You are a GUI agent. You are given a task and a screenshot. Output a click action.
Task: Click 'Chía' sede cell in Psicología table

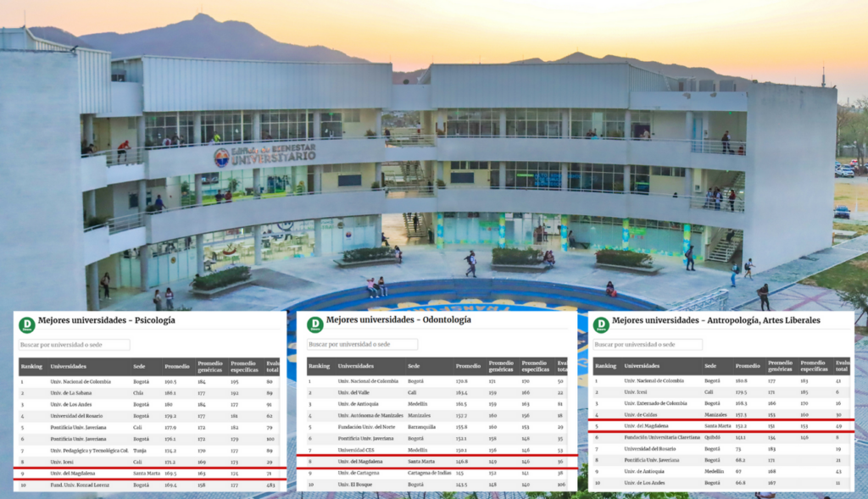[x=138, y=393]
